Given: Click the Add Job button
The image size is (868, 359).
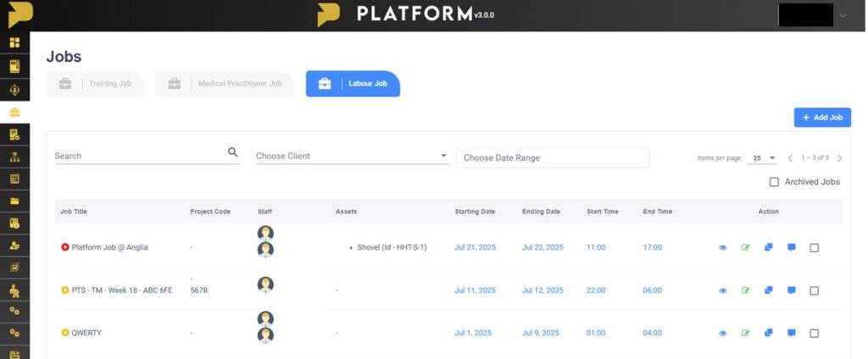Looking at the screenshot, I should coord(821,118).
